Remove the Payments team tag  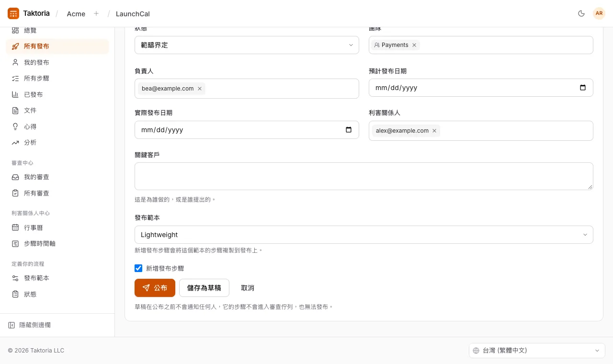pyautogui.click(x=414, y=45)
